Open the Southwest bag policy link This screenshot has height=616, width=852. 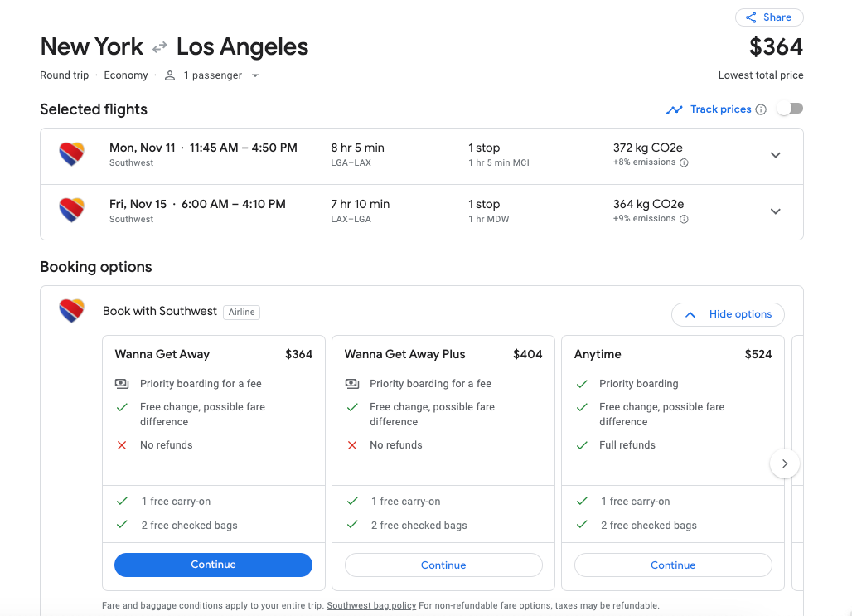[x=371, y=606]
